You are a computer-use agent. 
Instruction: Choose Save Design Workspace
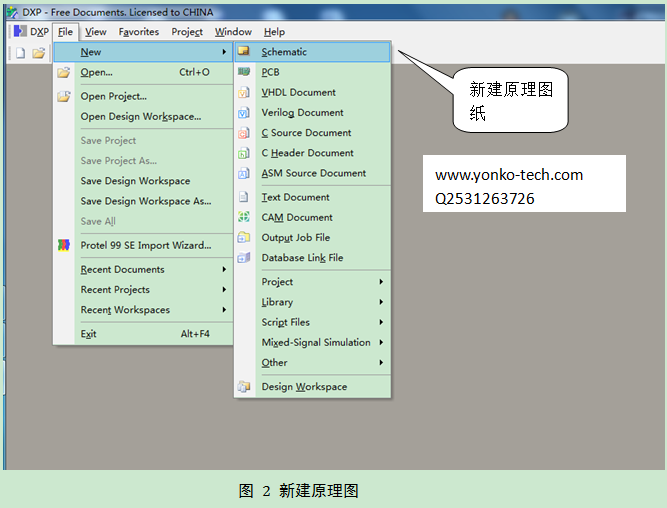(x=143, y=181)
